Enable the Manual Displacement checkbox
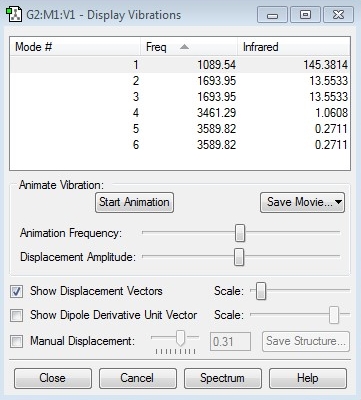 tap(17, 341)
